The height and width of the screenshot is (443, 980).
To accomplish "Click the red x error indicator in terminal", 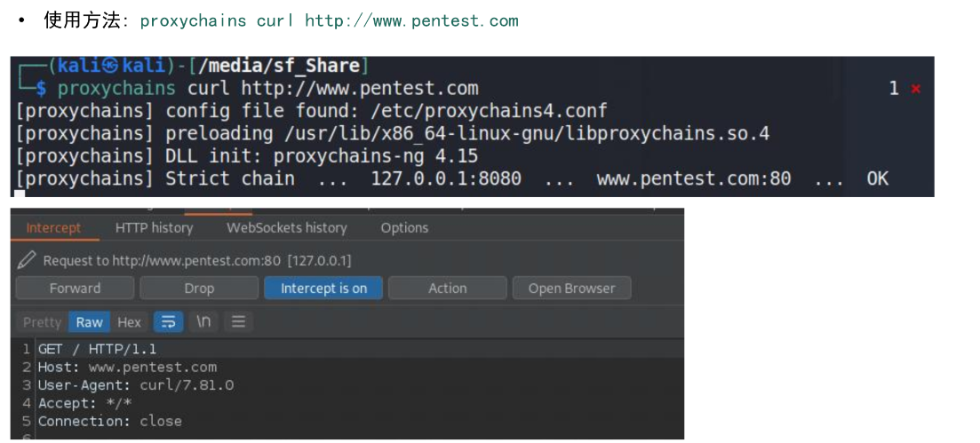I will click(x=915, y=89).
